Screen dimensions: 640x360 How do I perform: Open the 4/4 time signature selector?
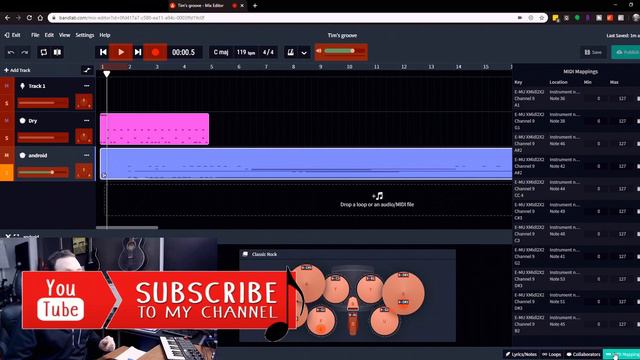tap(268, 52)
